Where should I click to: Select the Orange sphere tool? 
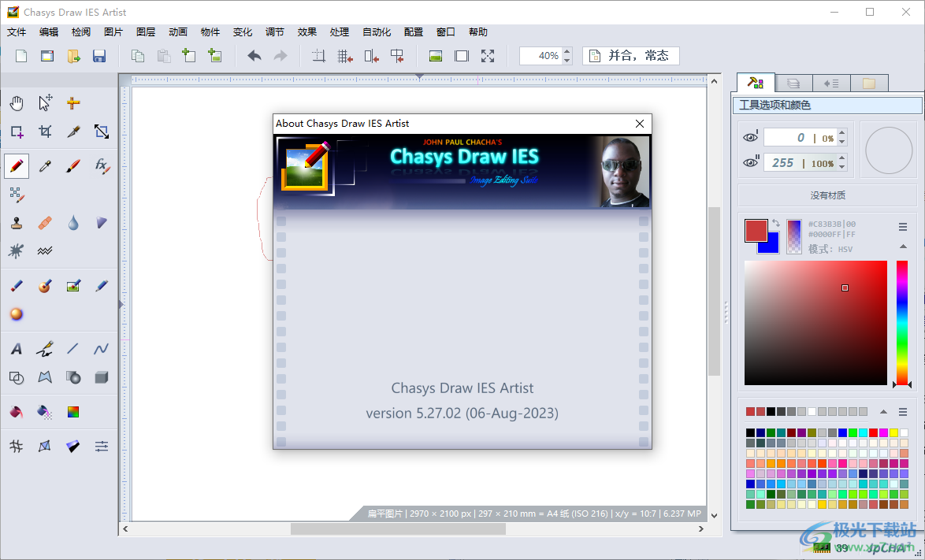click(17, 314)
